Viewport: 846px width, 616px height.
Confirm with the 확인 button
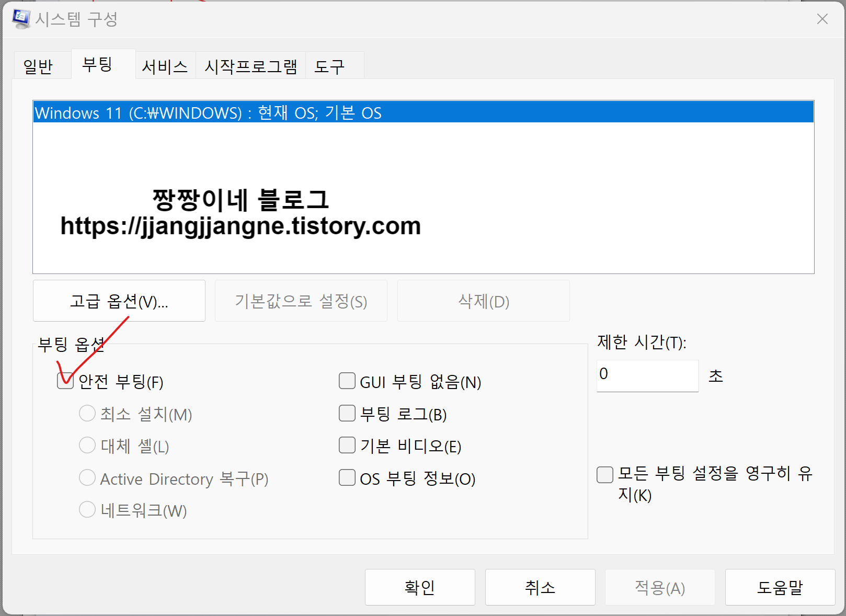(420, 587)
